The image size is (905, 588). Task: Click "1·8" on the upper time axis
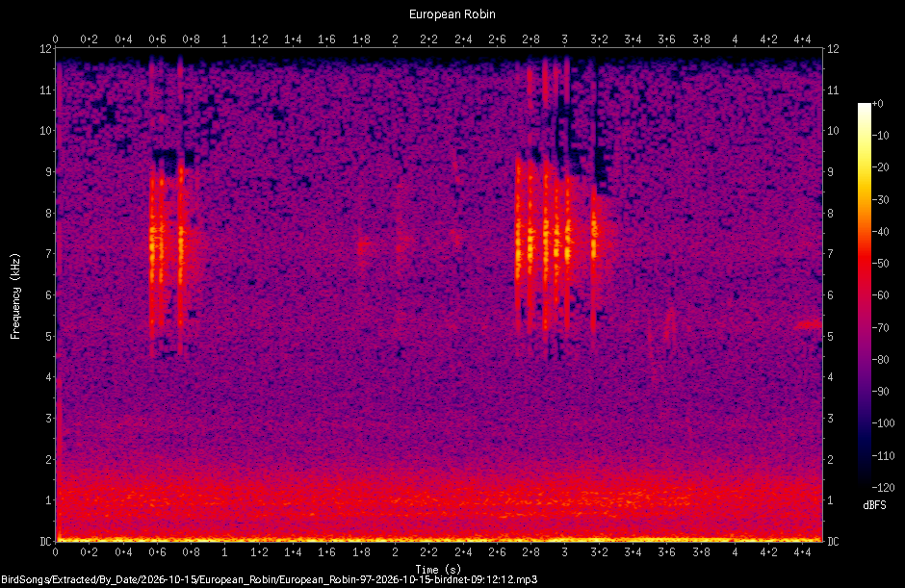pos(361,39)
